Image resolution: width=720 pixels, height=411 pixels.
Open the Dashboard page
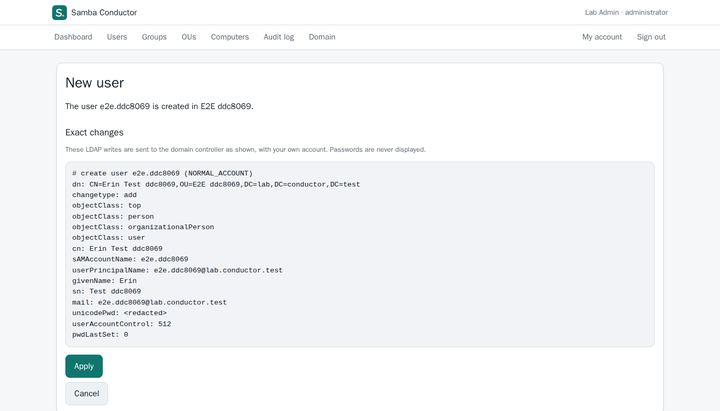pos(73,37)
